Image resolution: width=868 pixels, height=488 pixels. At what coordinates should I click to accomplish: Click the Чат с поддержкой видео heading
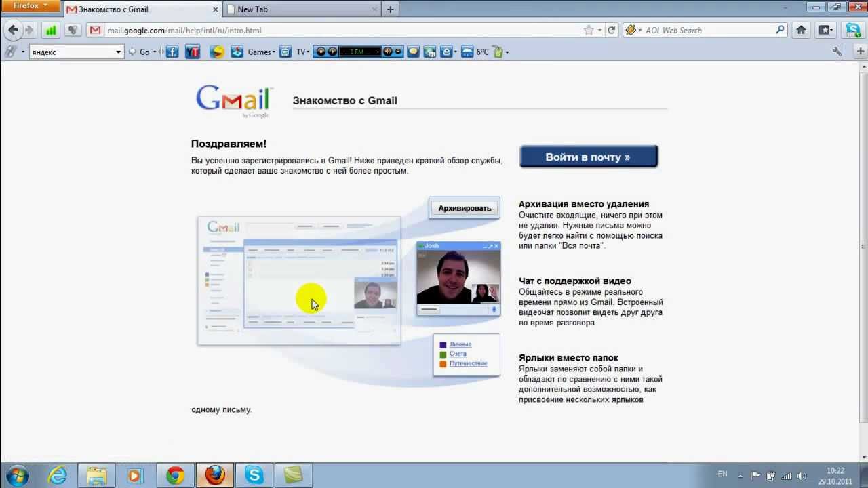(575, 281)
